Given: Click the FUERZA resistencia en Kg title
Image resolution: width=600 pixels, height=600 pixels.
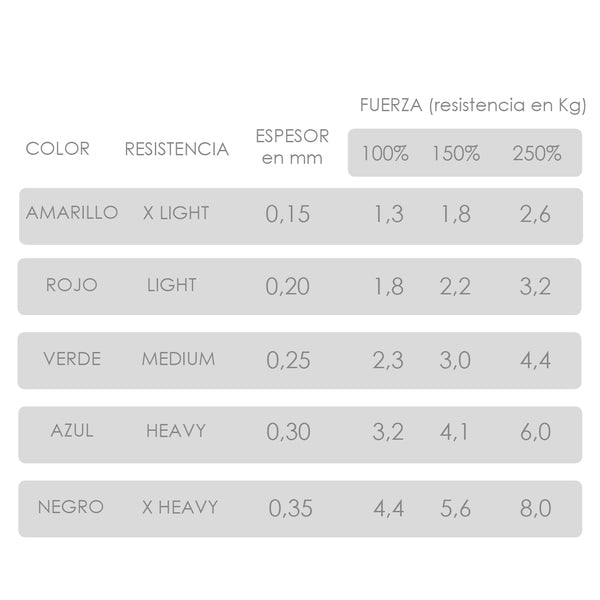Looking at the screenshot, I should click(x=473, y=105).
